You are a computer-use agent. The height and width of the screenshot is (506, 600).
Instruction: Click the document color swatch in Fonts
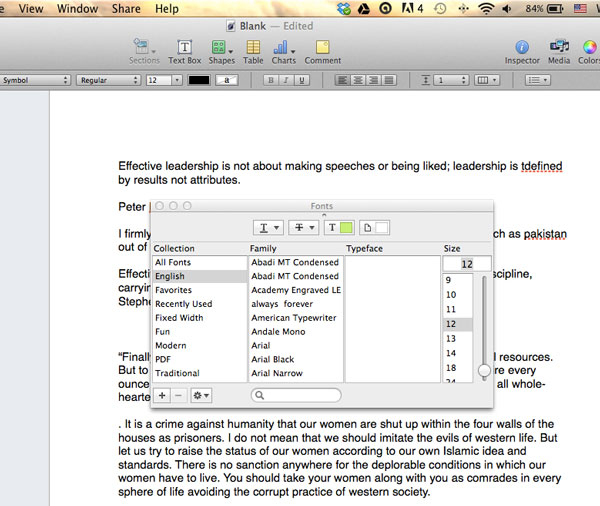(x=382, y=228)
